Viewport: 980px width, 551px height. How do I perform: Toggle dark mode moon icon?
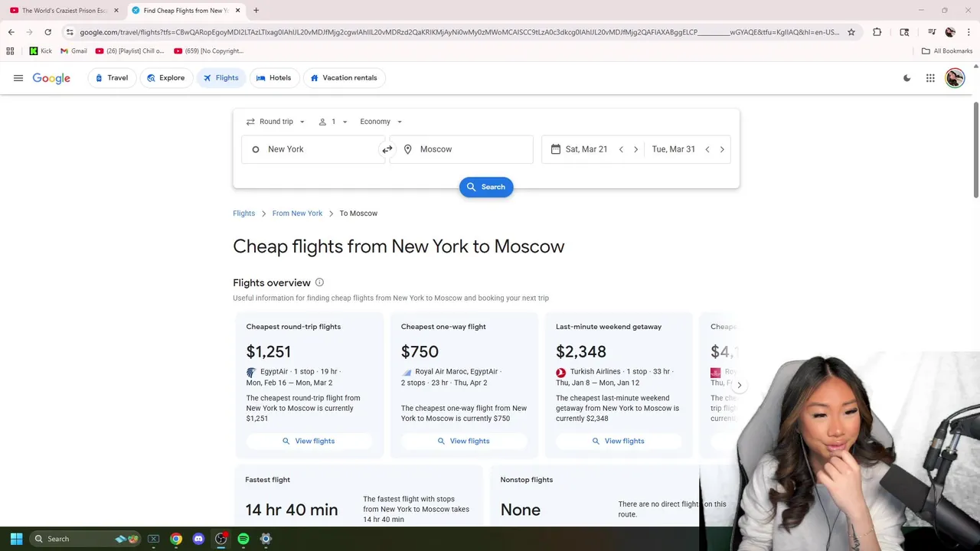point(907,78)
